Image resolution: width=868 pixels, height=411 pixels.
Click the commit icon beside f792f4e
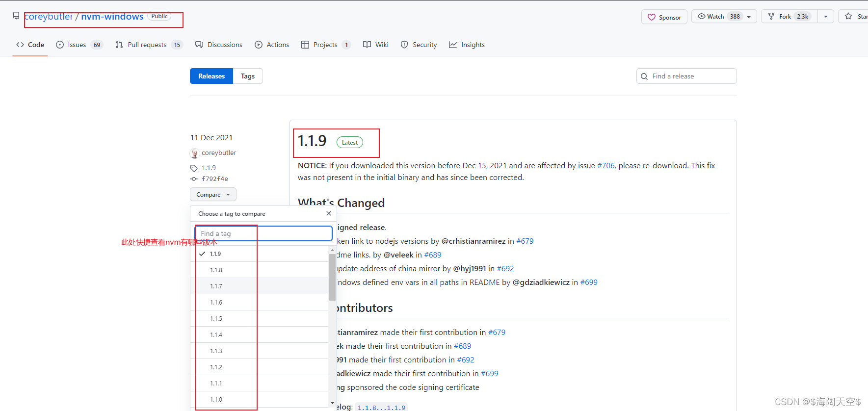194,179
